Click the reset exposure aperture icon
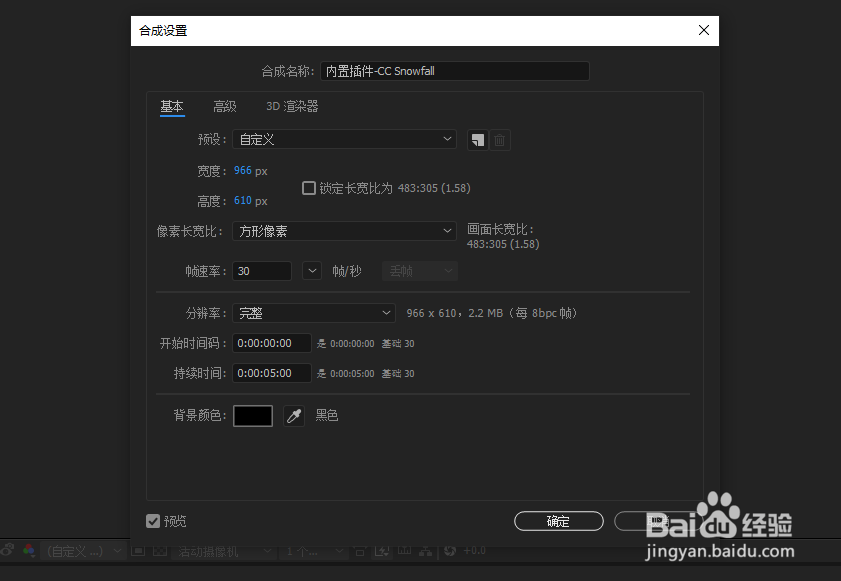This screenshot has width=841, height=581. [x=450, y=550]
